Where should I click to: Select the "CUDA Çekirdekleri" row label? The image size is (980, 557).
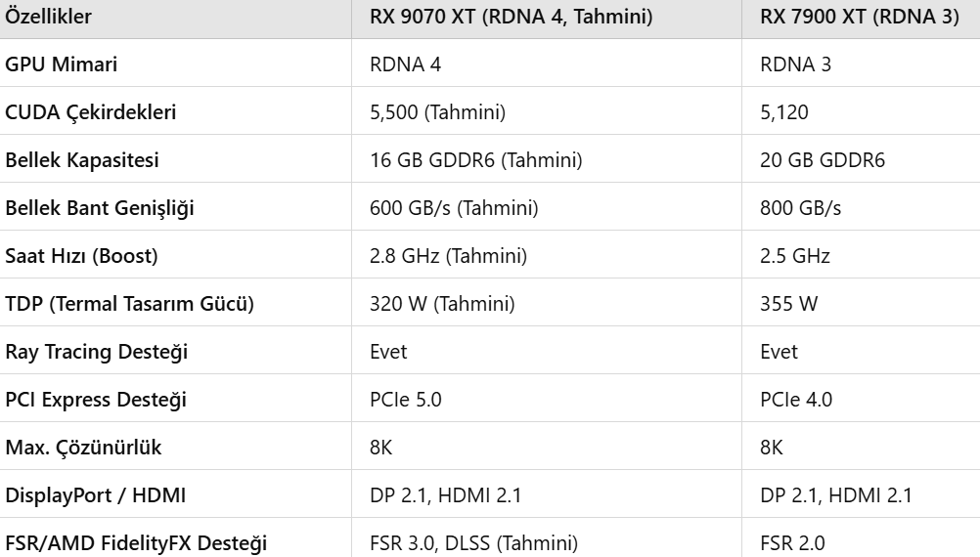pos(90,112)
